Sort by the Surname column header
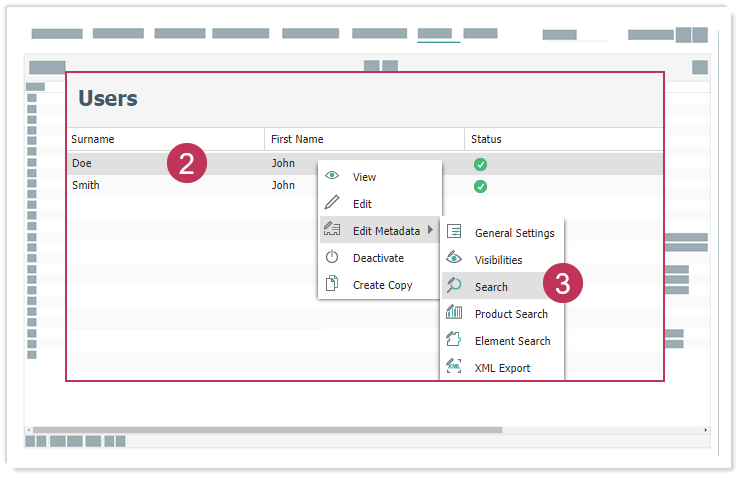The height and width of the screenshot is (478, 741). 93,139
